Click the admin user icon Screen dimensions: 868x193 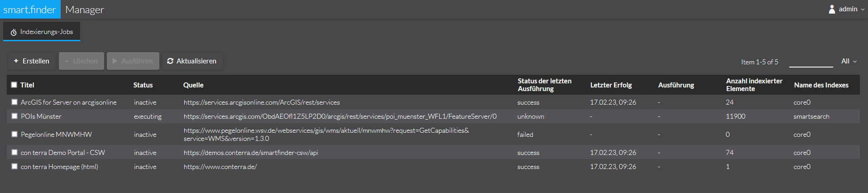pyautogui.click(x=832, y=9)
